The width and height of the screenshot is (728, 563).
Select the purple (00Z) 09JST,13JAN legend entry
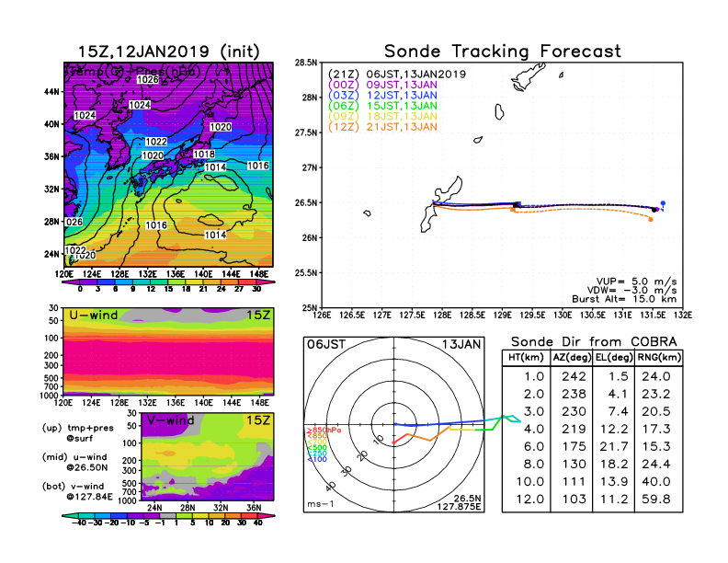pos(382,85)
